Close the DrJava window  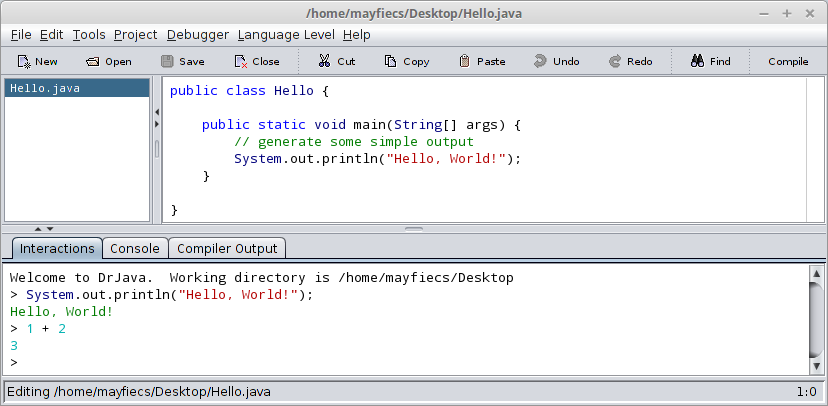click(x=810, y=14)
